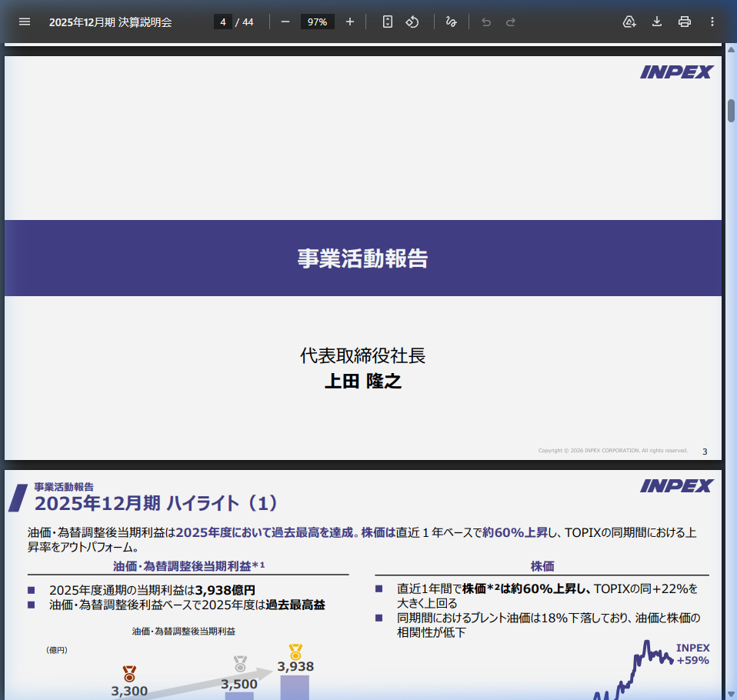
Task: Click the page number input field
Action: [x=223, y=22]
